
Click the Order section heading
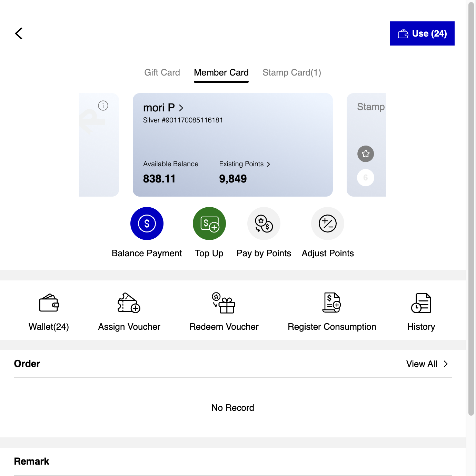click(x=27, y=364)
